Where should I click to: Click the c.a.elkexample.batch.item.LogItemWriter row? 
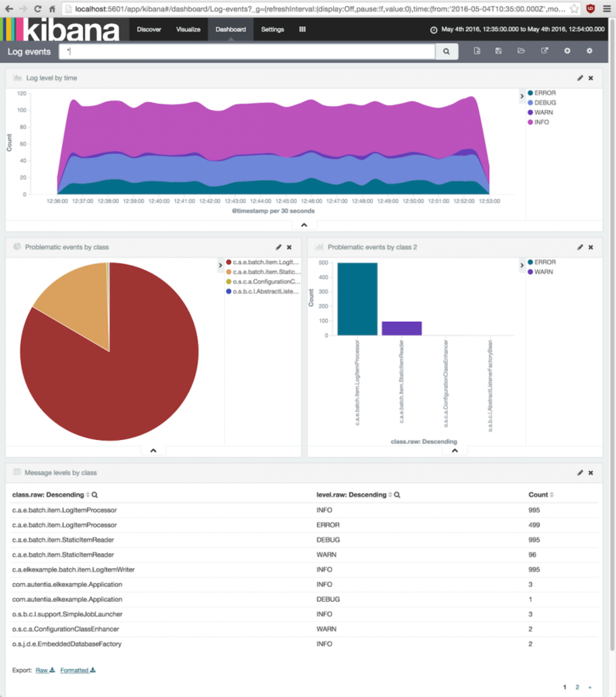coord(305,570)
